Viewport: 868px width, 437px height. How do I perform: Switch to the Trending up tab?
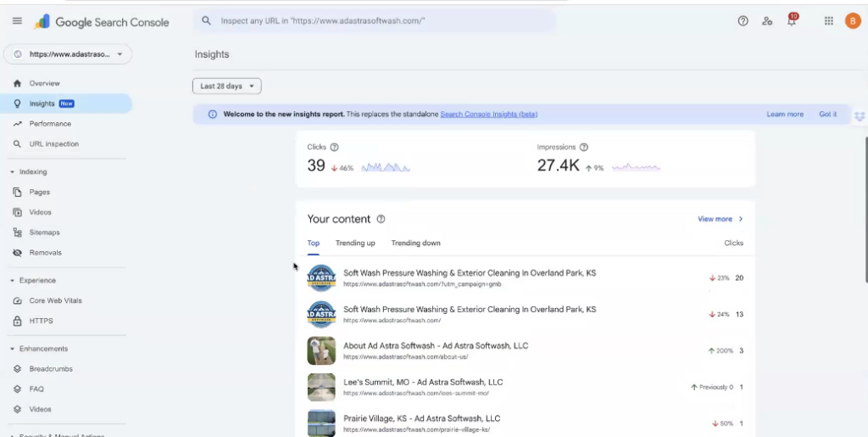click(355, 244)
